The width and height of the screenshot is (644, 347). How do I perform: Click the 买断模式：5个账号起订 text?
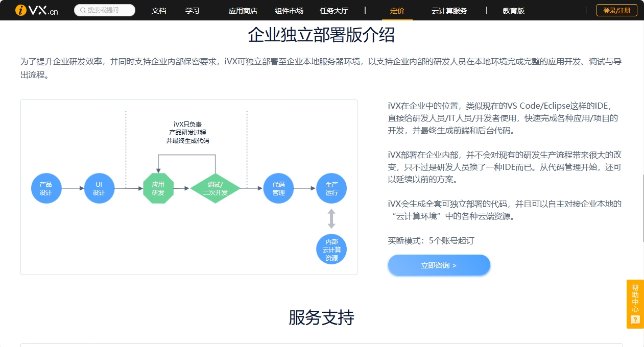click(431, 240)
